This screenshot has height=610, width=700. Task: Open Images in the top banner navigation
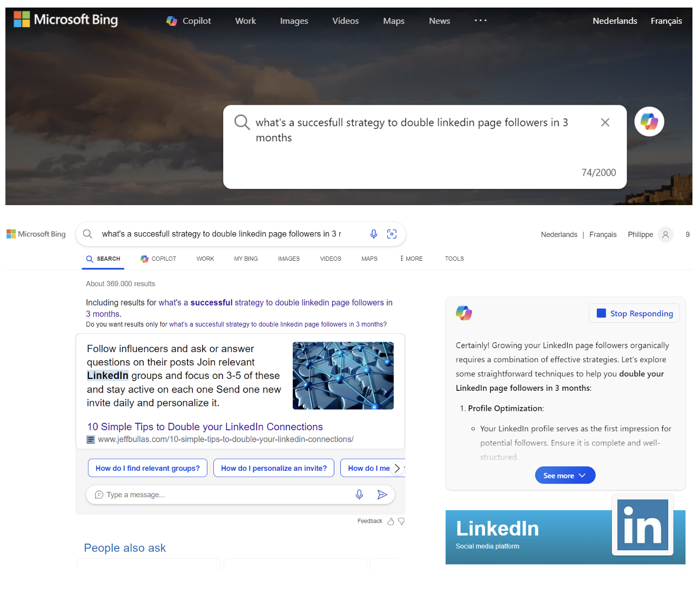point(294,21)
